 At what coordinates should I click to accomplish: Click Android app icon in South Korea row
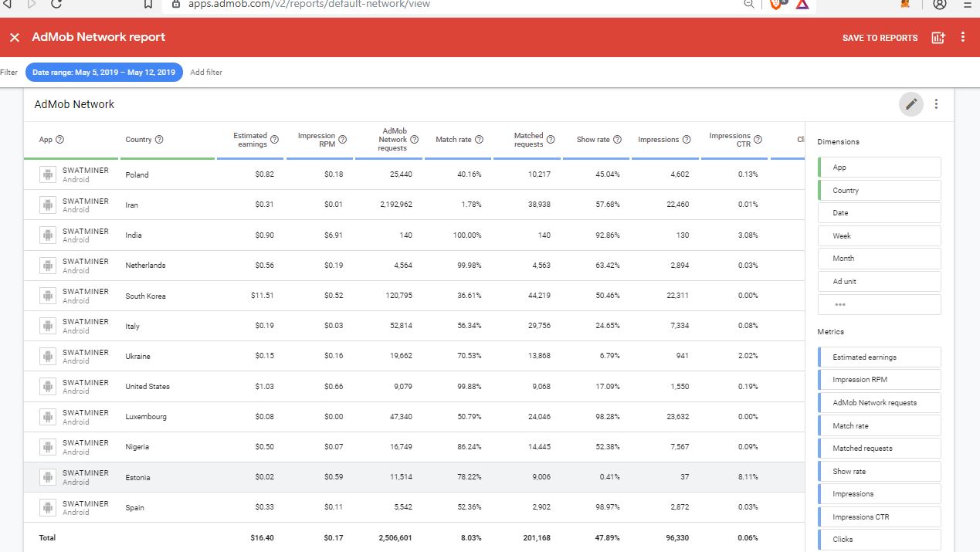coord(49,296)
